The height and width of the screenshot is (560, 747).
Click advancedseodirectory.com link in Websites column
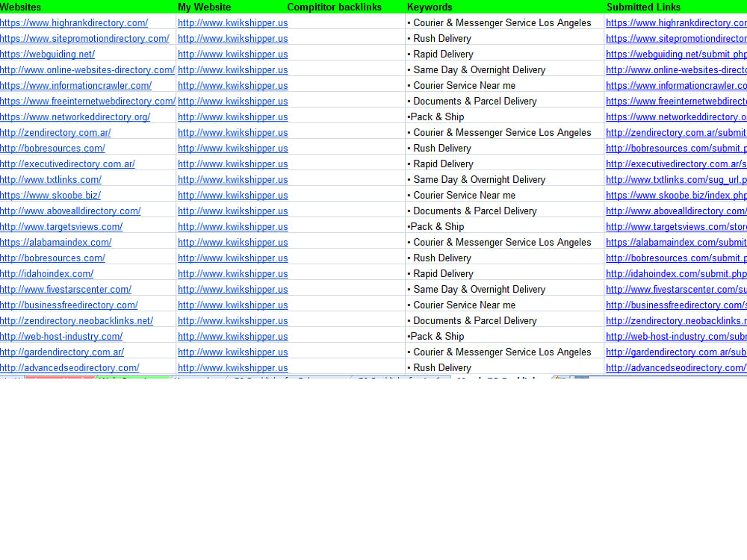(x=69, y=369)
